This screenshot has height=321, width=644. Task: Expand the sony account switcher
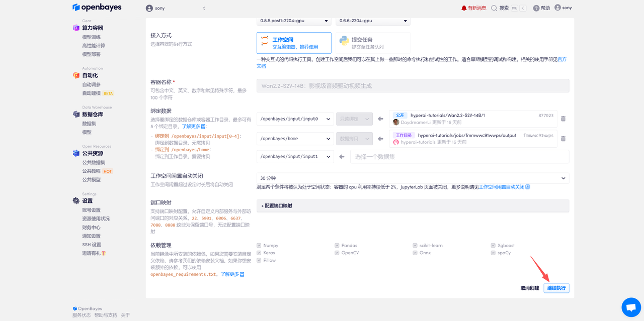(204, 8)
